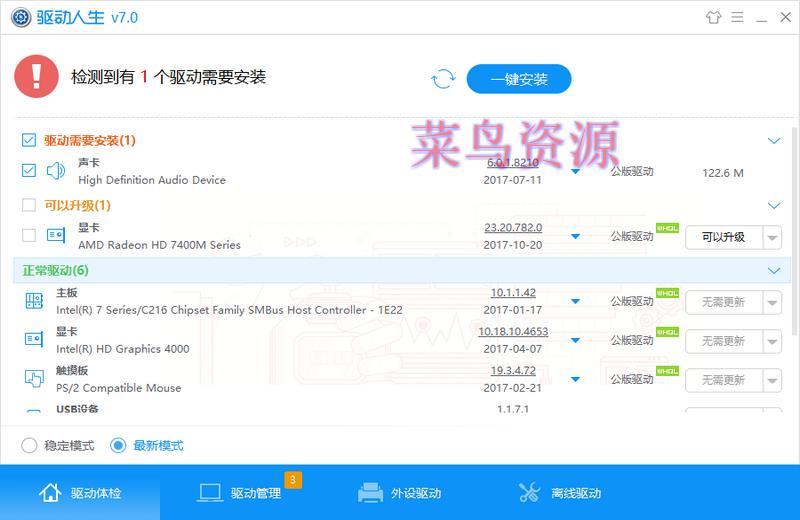
Task: Open version dropdown for Intel HD Graphics 4000
Action: (x=576, y=340)
